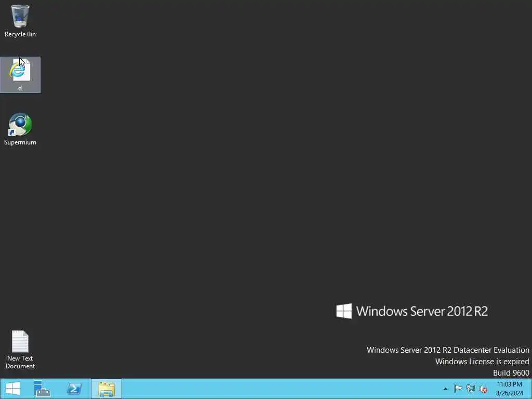Open the clock showing 11:03 PM
The height and width of the screenshot is (399, 532).
(x=509, y=389)
